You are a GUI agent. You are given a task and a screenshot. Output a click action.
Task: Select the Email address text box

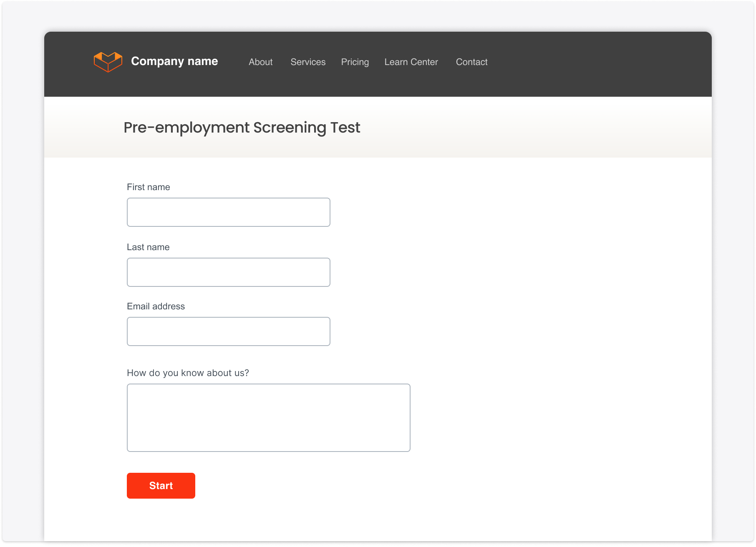[x=228, y=331]
